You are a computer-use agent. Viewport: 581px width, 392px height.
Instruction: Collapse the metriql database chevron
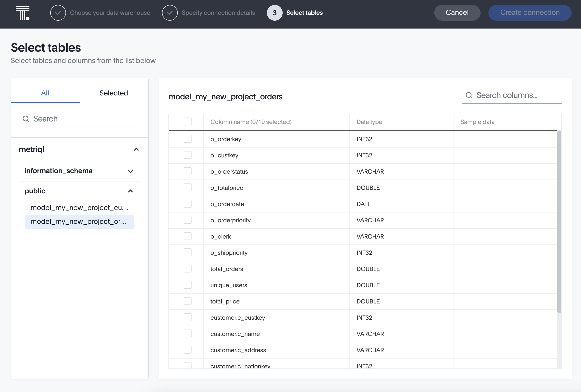pyautogui.click(x=136, y=149)
